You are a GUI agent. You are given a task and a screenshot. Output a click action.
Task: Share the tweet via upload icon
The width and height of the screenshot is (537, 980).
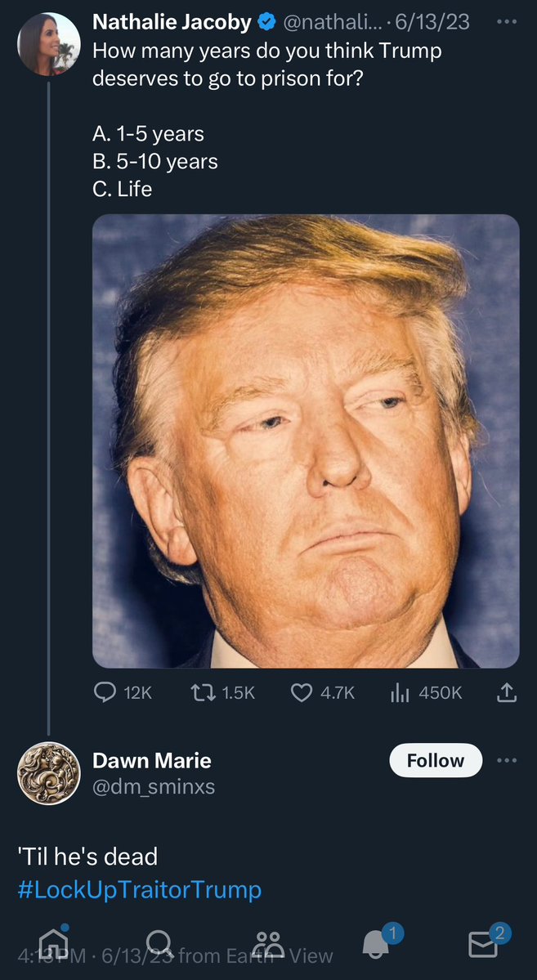point(507,692)
